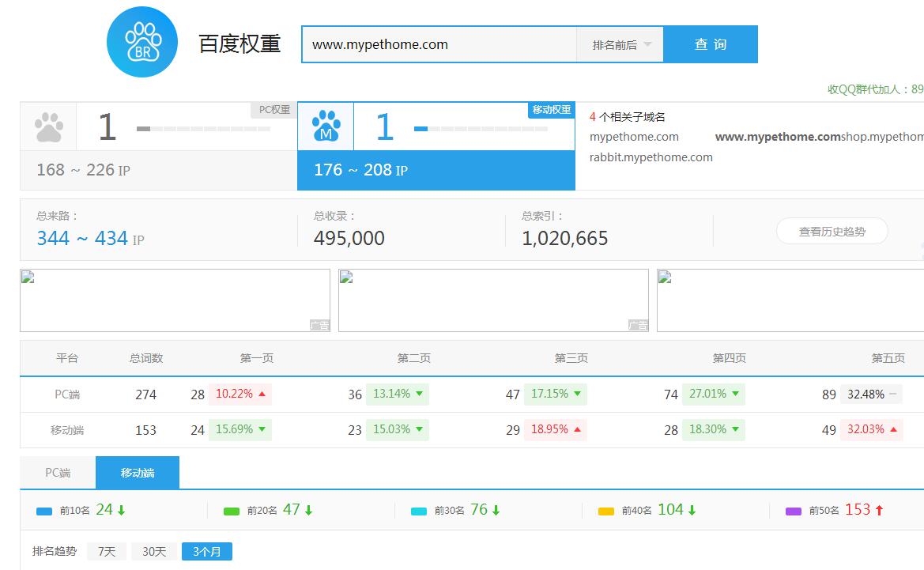This screenshot has width=924, height=570.
Task: Click the green down arrow next to 24
Action: [x=122, y=511]
